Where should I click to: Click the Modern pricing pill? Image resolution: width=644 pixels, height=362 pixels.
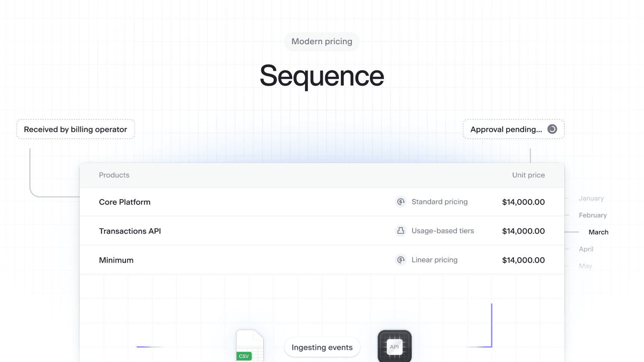click(x=322, y=41)
